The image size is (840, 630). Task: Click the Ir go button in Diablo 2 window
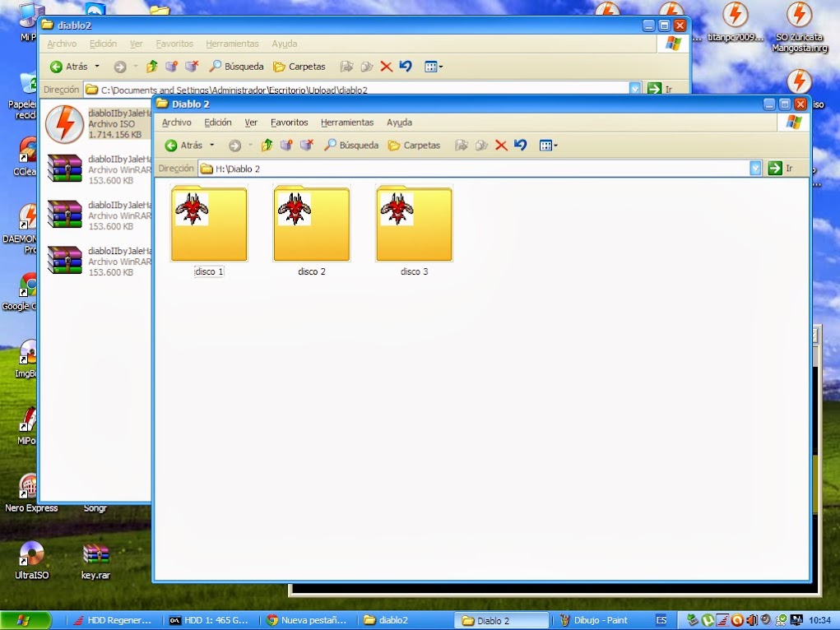(780, 169)
